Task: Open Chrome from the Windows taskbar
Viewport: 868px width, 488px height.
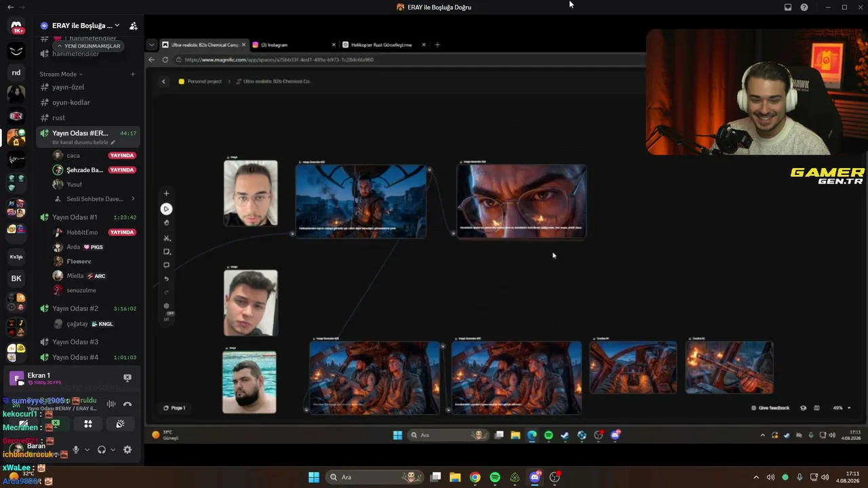Action: pos(475,477)
